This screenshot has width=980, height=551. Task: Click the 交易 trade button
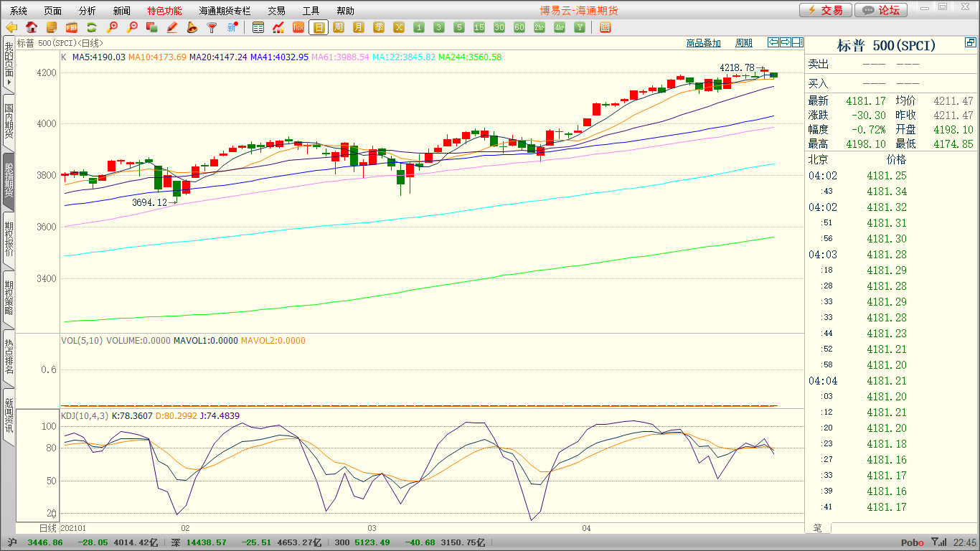826,10
